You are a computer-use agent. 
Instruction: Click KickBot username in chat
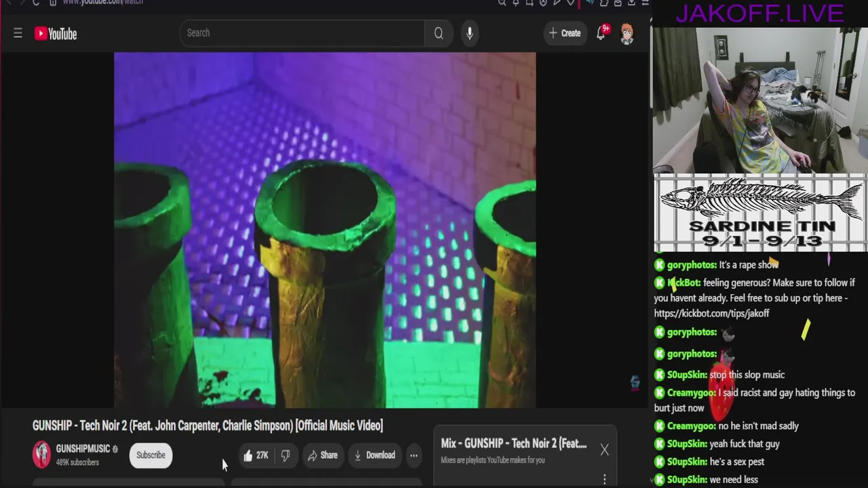[x=684, y=283]
